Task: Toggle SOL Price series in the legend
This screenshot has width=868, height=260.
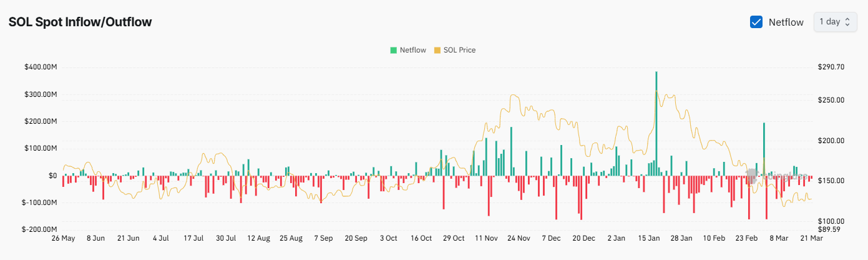Action: 455,50
